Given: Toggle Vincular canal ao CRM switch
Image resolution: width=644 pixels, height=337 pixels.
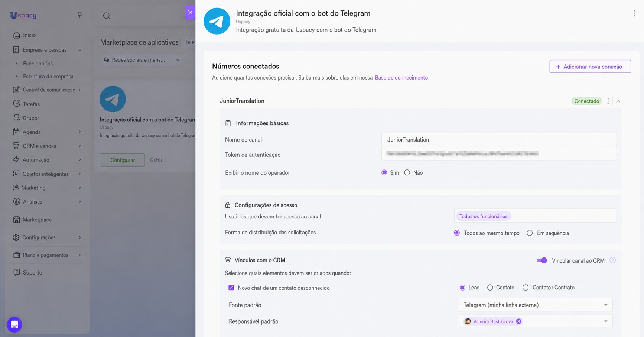Looking at the screenshot, I should (542, 260).
